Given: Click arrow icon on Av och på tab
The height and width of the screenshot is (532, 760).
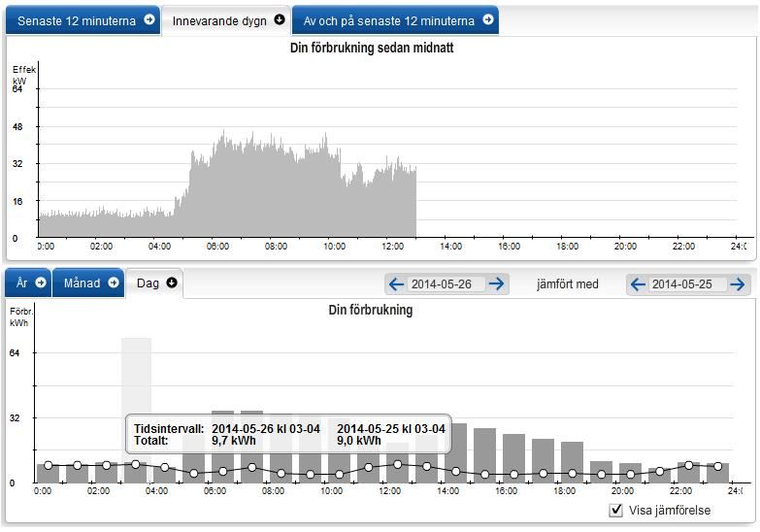Looking at the screenshot, I should tap(487, 19).
